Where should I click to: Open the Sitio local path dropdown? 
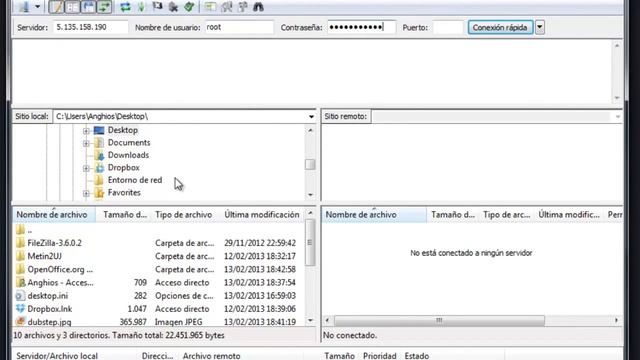pyautogui.click(x=311, y=117)
